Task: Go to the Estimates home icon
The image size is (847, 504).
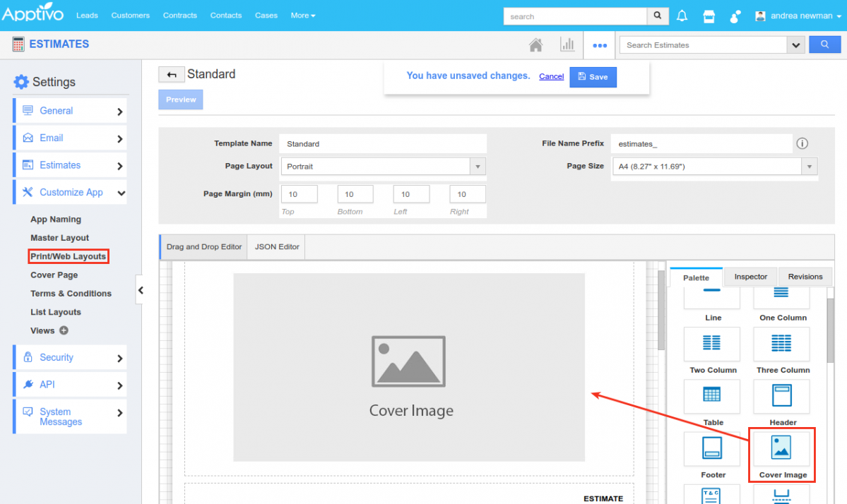Action: pos(536,45)
